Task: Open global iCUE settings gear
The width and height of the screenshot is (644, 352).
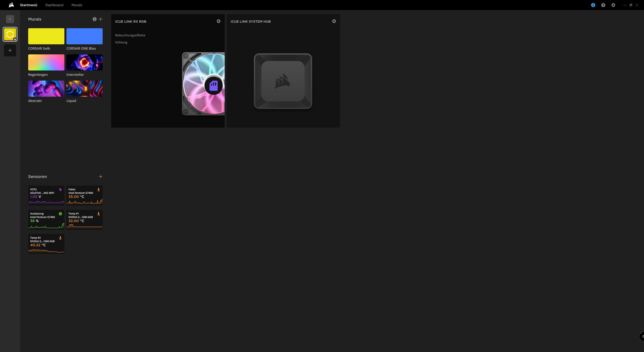Action: pyautogui.click(x=613, y=5)
